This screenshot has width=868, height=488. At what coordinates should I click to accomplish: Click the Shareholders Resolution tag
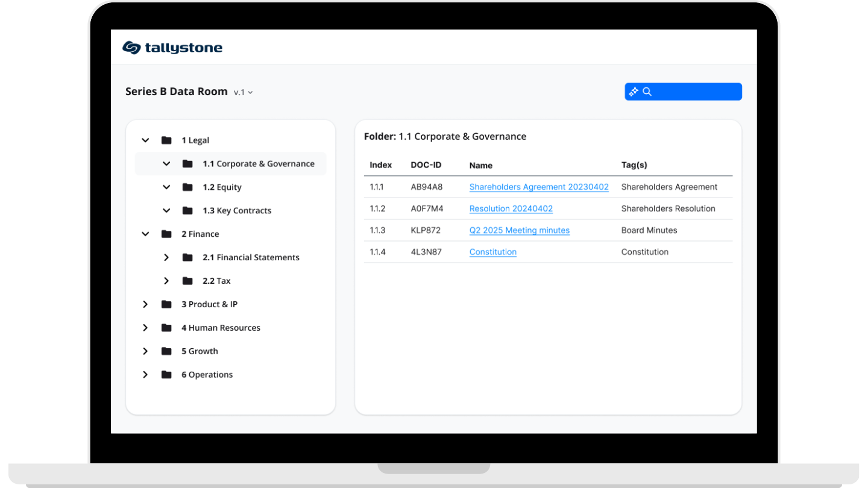668,208
